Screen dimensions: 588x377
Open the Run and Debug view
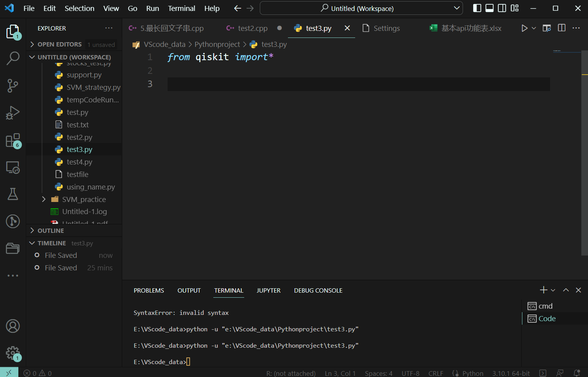tap(13, 113)
